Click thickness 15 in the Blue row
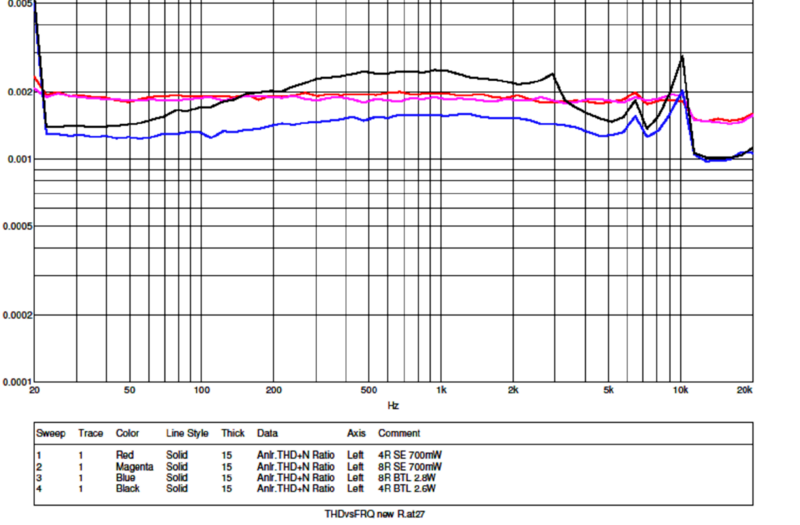The height and width of the screenshot is (525, 800). (x=227, y=478)
